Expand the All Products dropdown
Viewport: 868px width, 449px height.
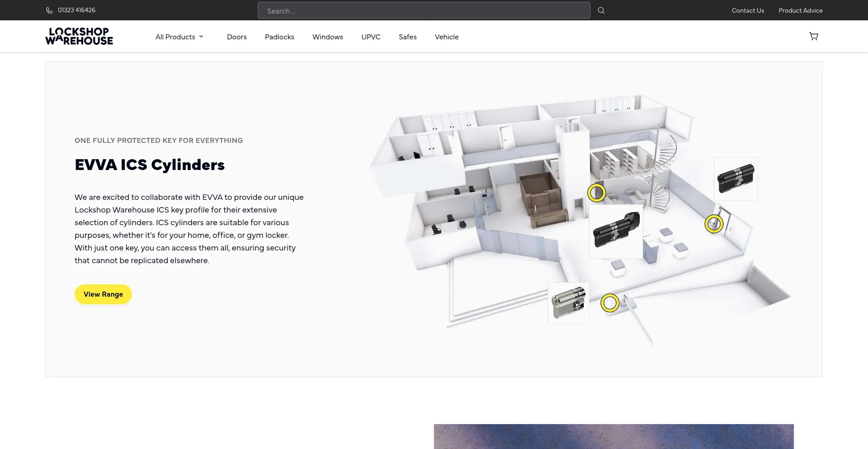(175, 37)
